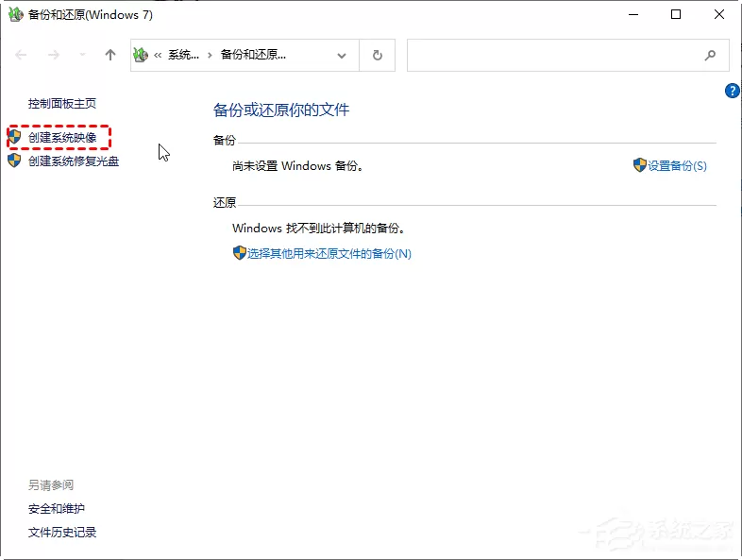Click the Back navigation arrow
This screenshot has height=560, width=742.
coord(21,55)
